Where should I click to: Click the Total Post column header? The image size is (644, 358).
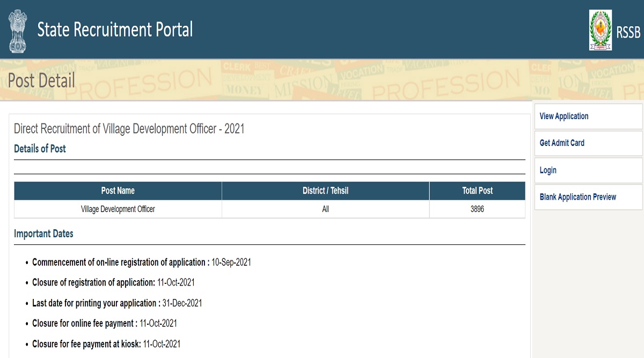click(477, 191)
